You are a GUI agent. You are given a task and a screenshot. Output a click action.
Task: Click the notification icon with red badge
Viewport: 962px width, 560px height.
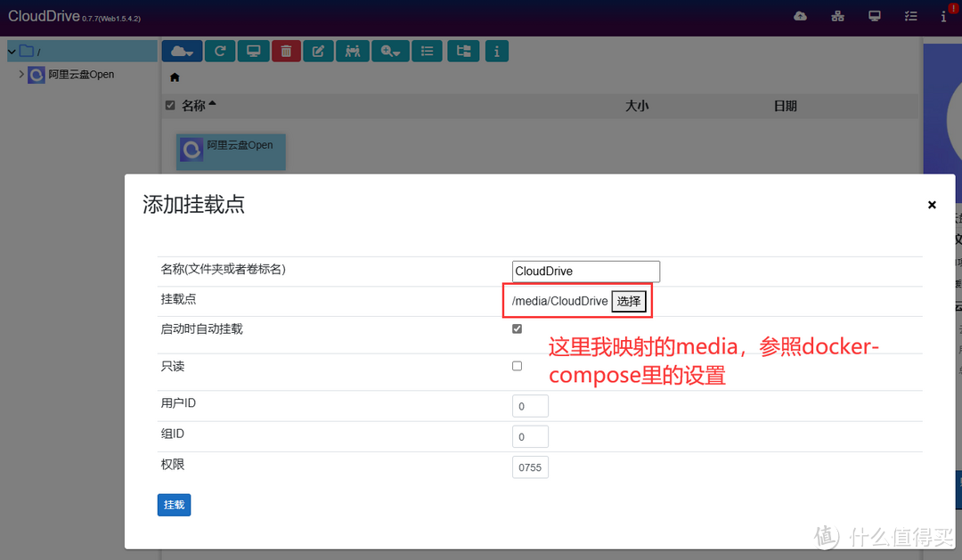pyautogui.click(x=943, y=16)
